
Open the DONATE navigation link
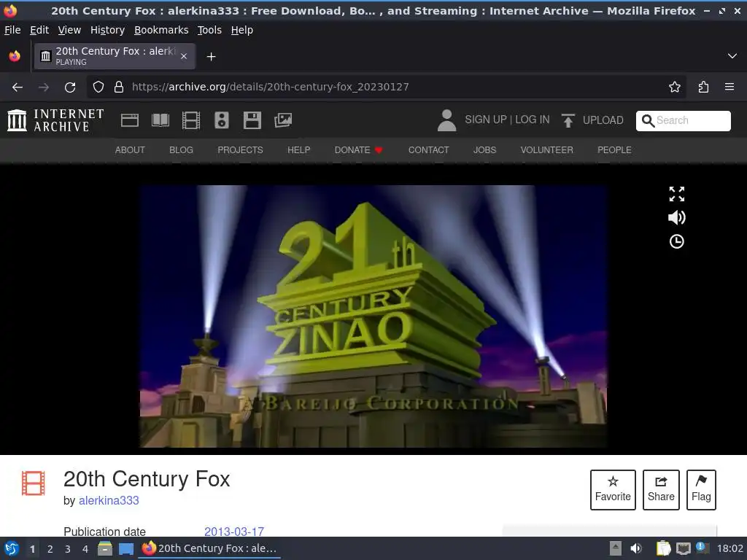(x=358, y=150)
